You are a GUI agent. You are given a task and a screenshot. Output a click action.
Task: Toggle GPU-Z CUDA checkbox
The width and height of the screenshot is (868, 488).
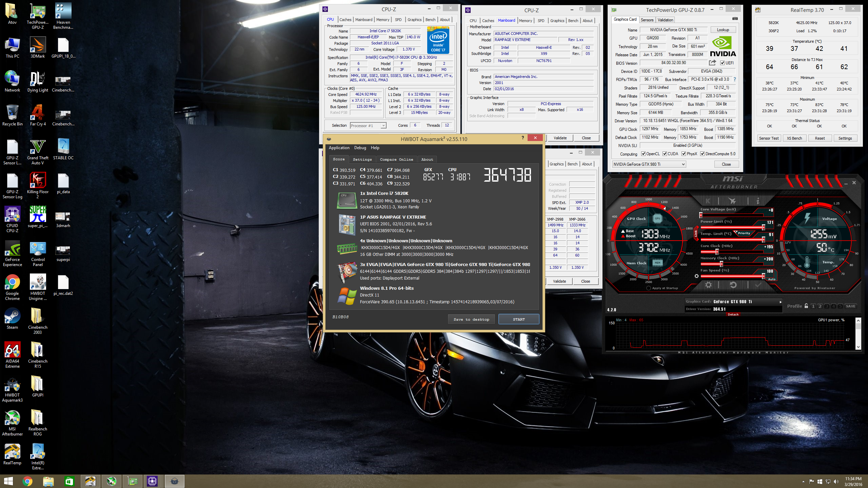tap(665, 154)
